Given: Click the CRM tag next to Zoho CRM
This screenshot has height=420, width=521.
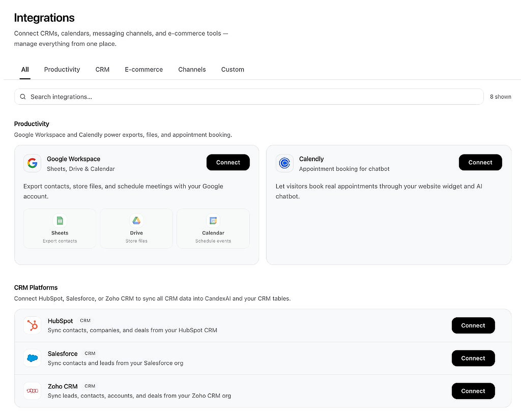Looking at the screenshot, I should click(90, 386).
